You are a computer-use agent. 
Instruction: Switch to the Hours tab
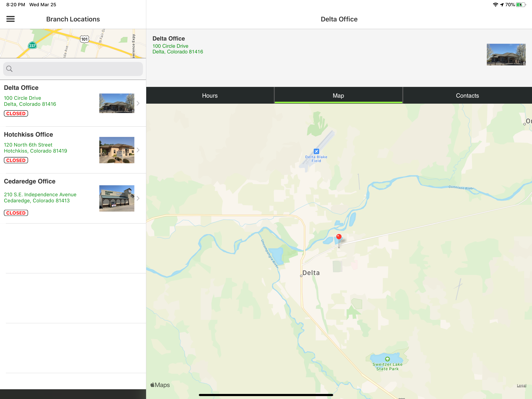click(210, 95)
